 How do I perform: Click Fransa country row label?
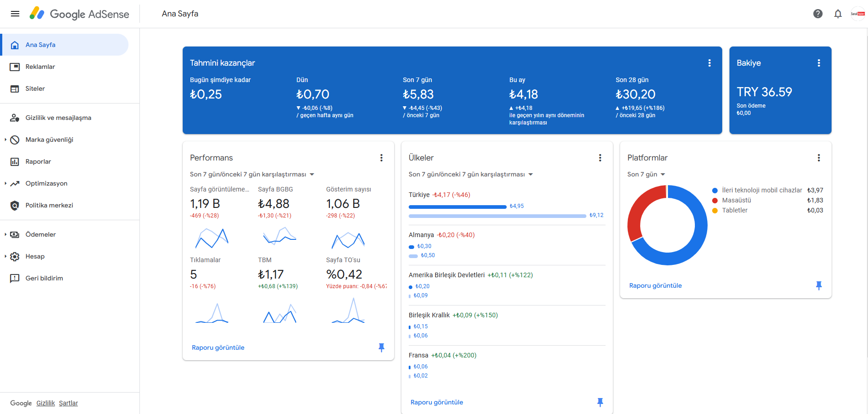(418, 355)
